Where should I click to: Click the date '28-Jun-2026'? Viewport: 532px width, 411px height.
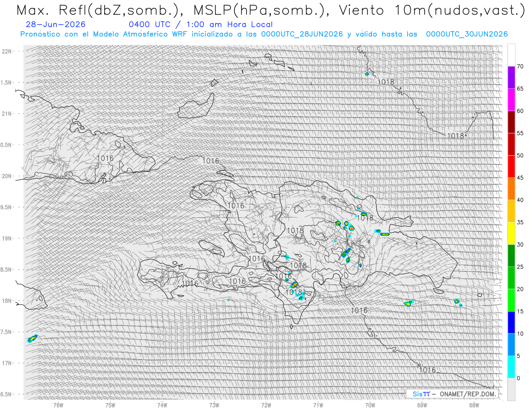click(55, 24)
